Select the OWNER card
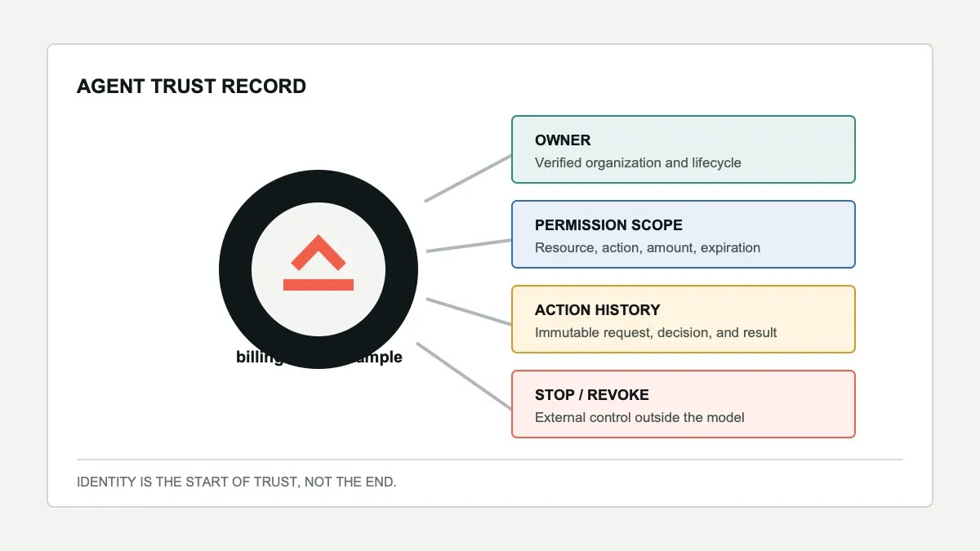Viewport: 980px width, 551px height. (684, 149)
